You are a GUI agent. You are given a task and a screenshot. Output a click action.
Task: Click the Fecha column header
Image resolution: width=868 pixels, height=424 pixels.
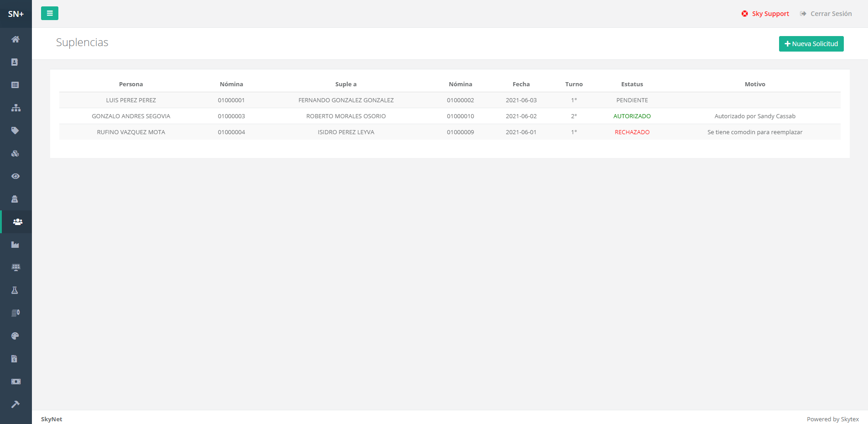(x=521, y=84)
